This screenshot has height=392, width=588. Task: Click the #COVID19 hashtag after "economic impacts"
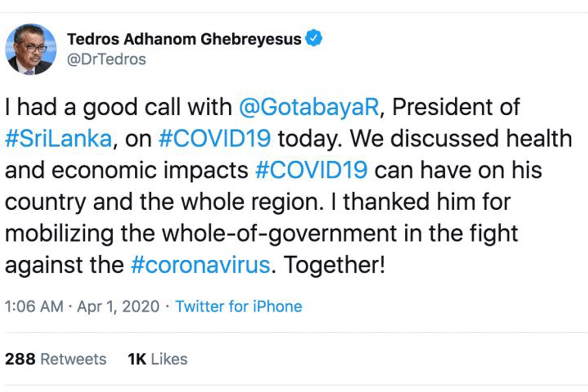[x=312, y=170]
